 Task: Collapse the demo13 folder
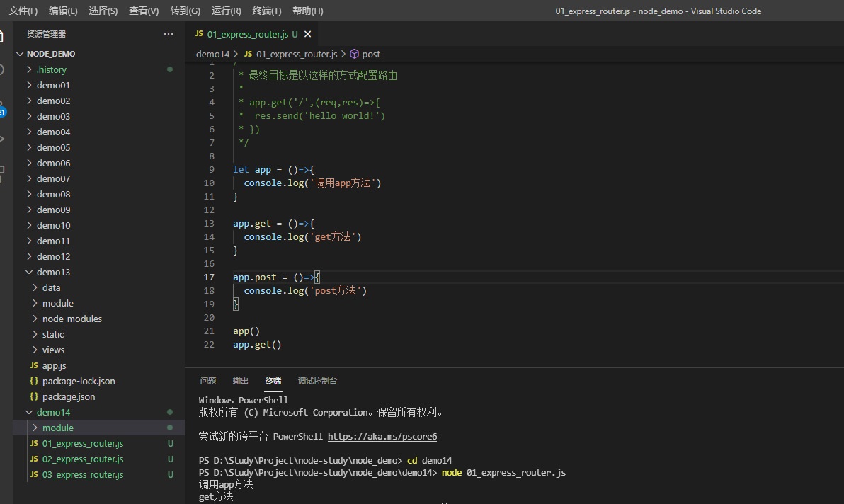coord(29,272)
